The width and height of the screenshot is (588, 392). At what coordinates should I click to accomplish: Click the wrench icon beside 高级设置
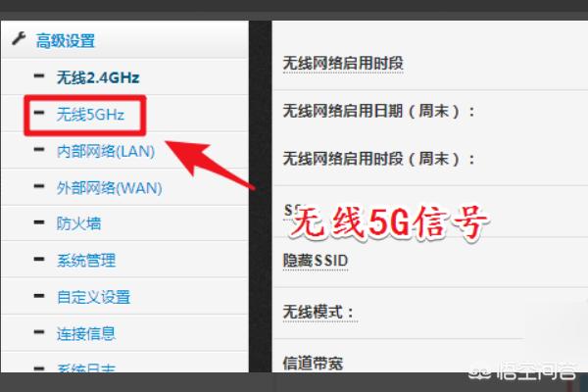(19, 38)
